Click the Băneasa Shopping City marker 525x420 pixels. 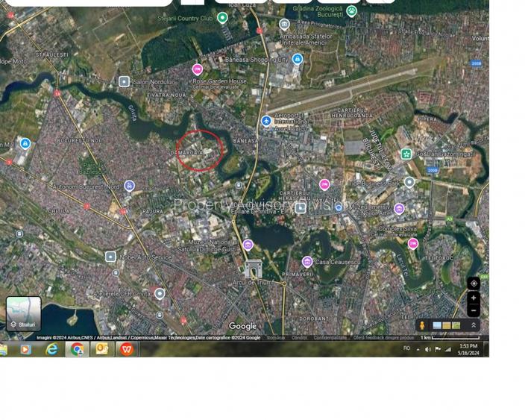click(298, 59)
